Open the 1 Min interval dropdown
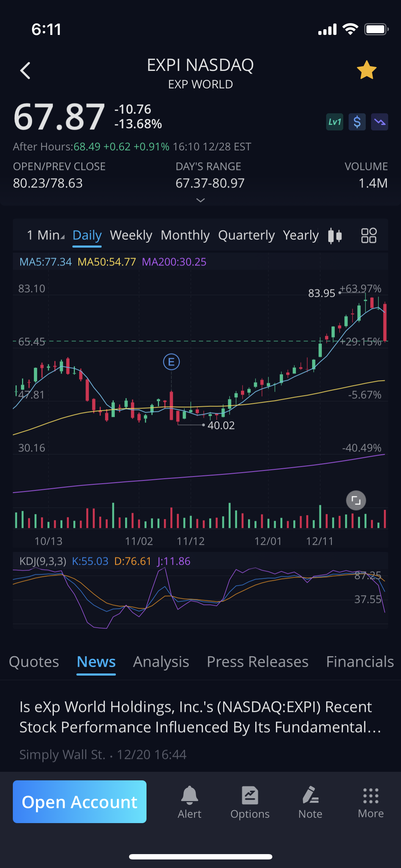 point(46,235)
